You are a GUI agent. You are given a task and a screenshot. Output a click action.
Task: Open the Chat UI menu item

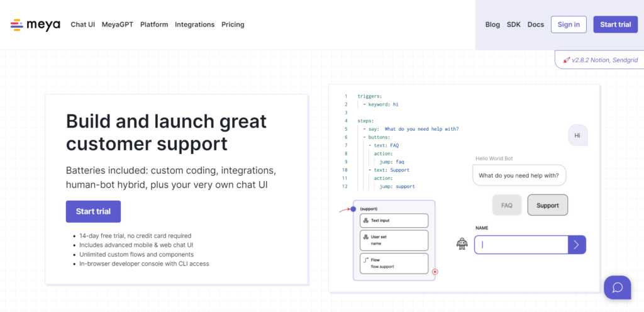82,25
